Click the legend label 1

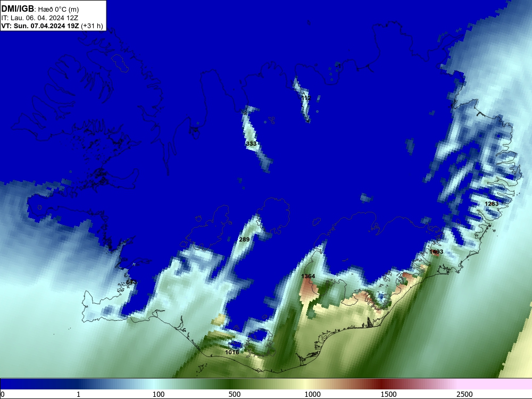click(78, 394)
